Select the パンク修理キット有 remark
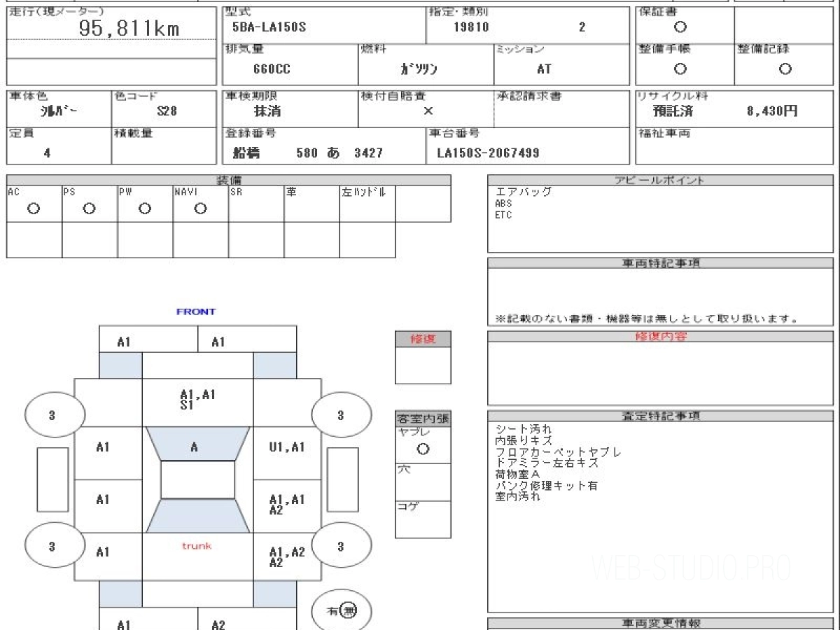Image resolution: width=840 pixels, height=630 pixels. pos(546,485)
